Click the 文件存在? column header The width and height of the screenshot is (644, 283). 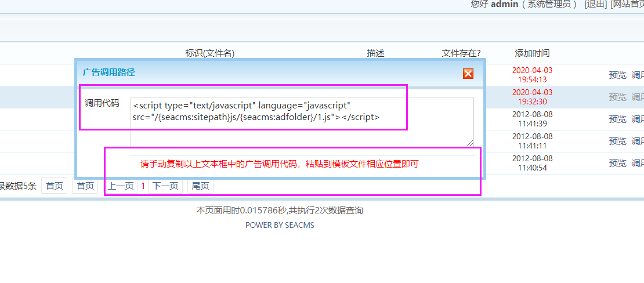tap(461, 53)
